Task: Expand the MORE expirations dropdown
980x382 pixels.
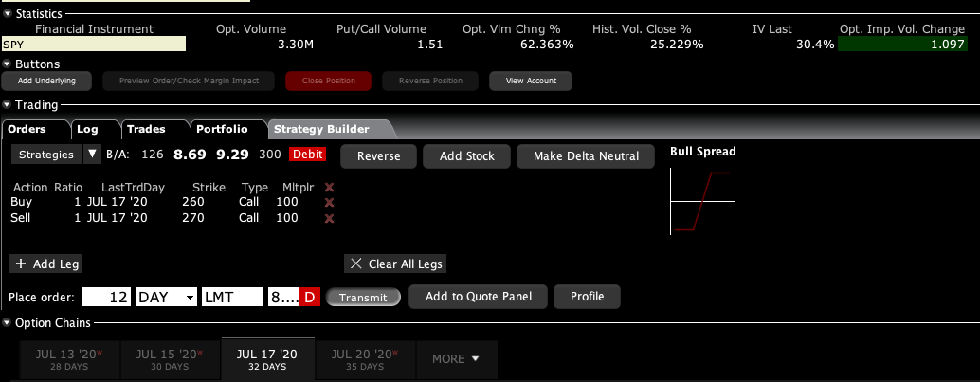Action: [456, 359]
